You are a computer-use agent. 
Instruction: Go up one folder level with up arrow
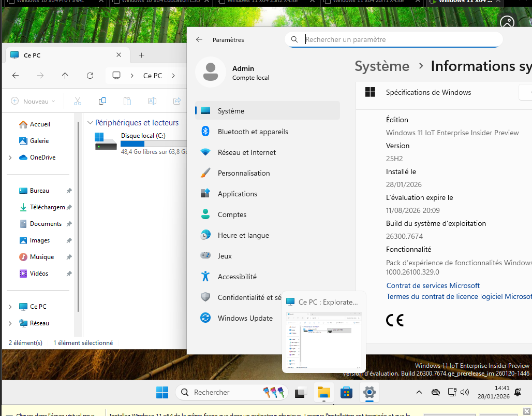[65, 76]
